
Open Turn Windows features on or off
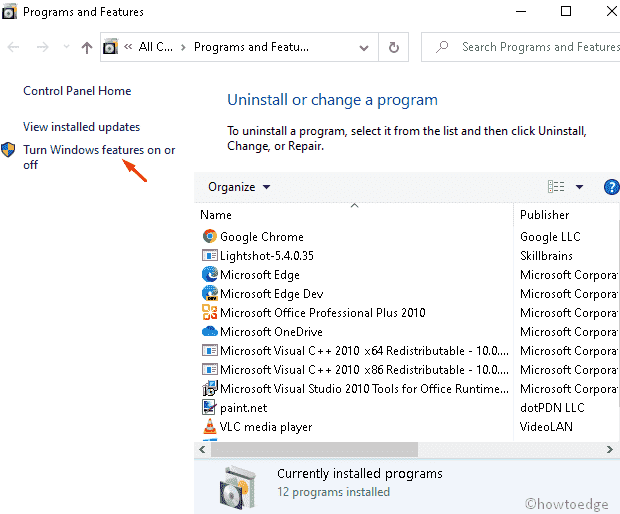point(99,157)
